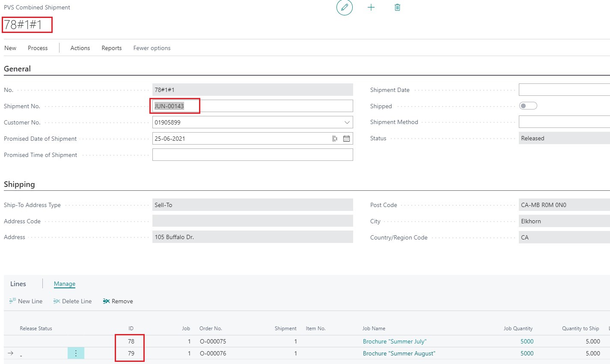
Task: Click the Shipment No. field JUN-00143
Action: (x=253, y=106)
